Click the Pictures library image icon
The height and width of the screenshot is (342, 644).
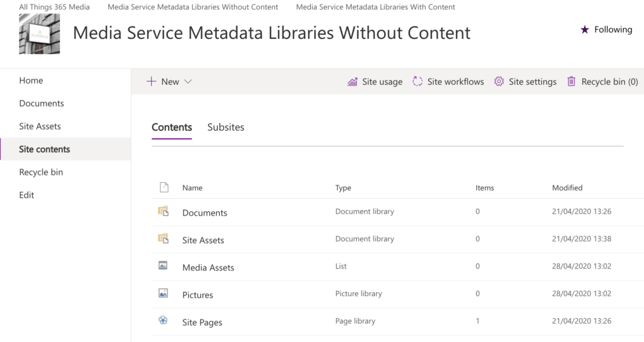(163, 293)
